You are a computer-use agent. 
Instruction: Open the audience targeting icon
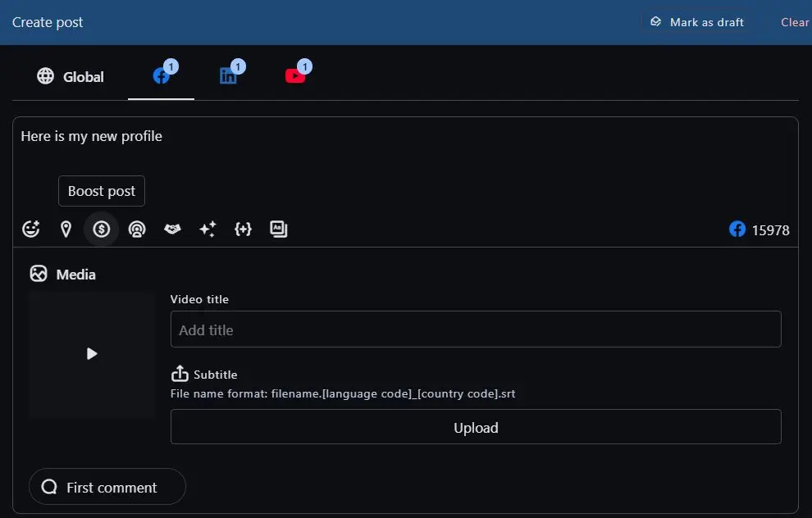coord(137,229)
